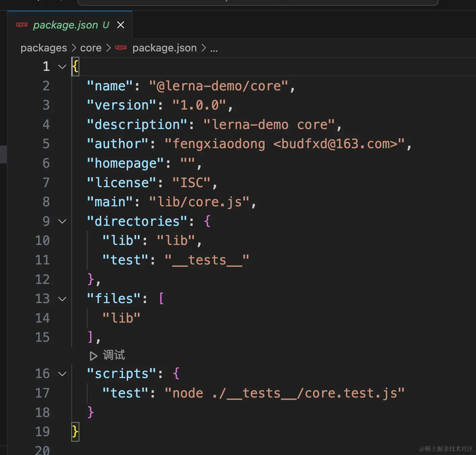This screenshot has width=476, height=455.
Task: Click the "files" key
Action: click(x=114, y=299)
